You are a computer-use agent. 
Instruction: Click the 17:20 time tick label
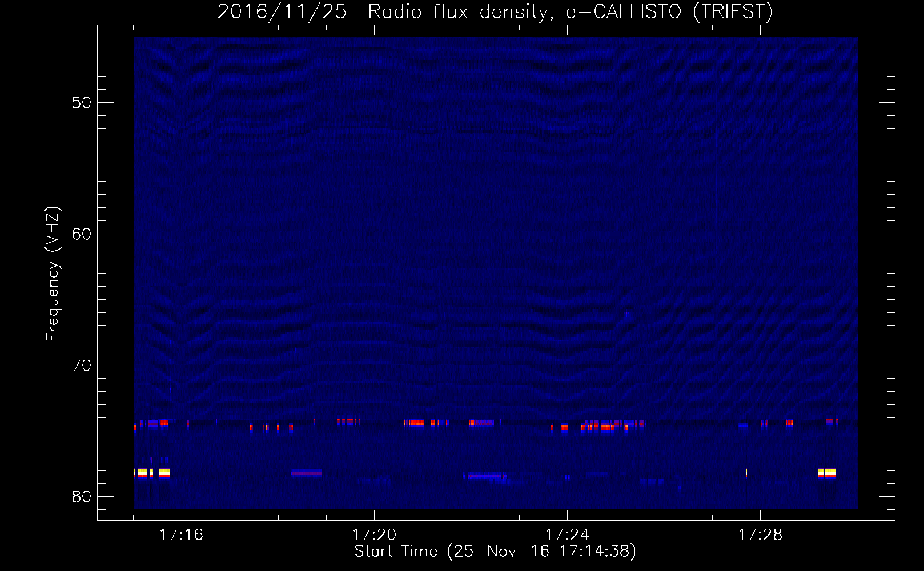coord(374,535)
